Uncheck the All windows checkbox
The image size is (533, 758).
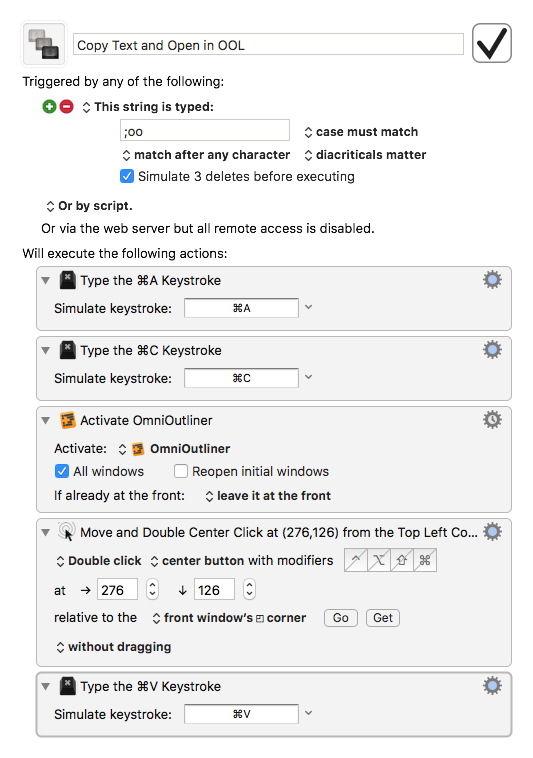[x=62, y=471]
